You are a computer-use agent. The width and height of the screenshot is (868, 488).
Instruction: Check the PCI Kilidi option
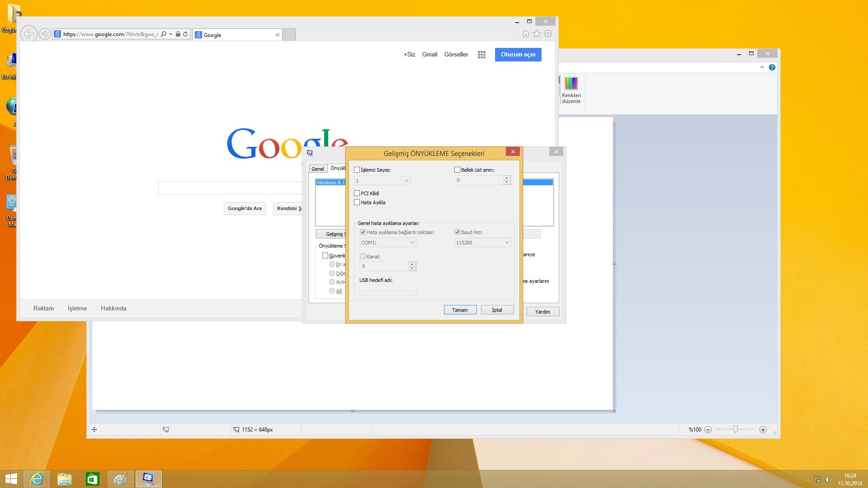(357, 193)
